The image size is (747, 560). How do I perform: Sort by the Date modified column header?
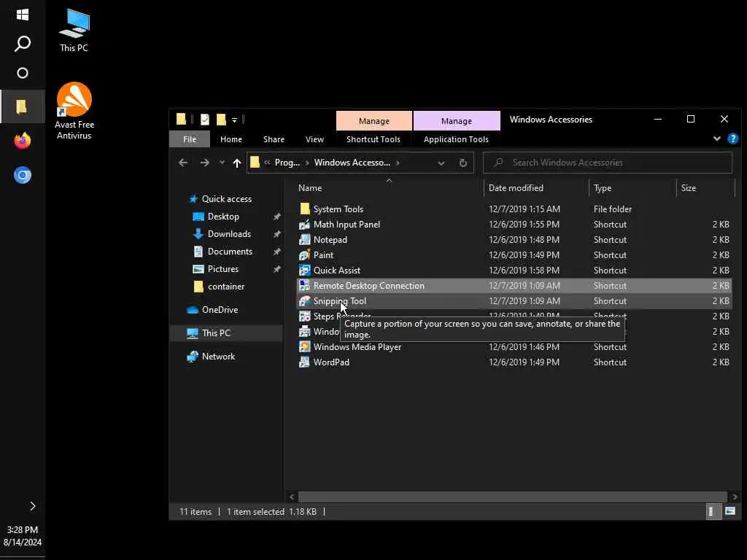[x=516, y=188]
